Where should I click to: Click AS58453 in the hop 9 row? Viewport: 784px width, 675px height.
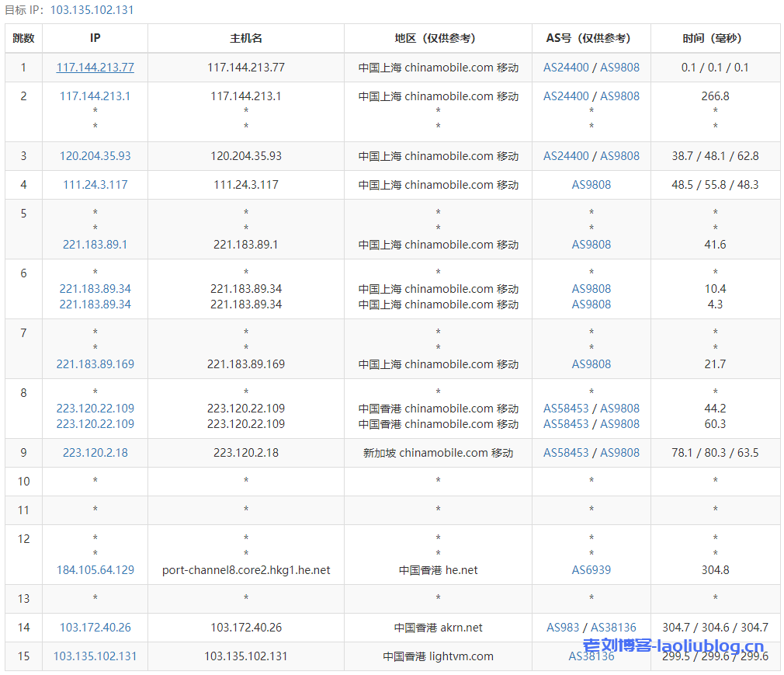pos(566,453)
